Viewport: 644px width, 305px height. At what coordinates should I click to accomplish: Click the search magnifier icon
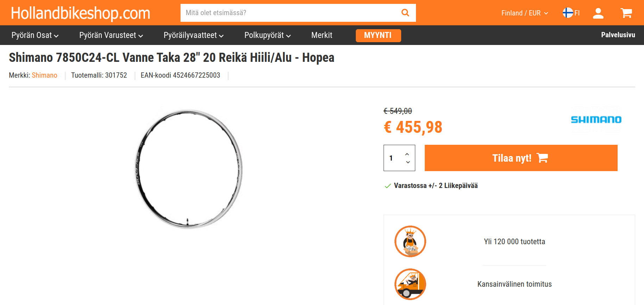[405, 13]
